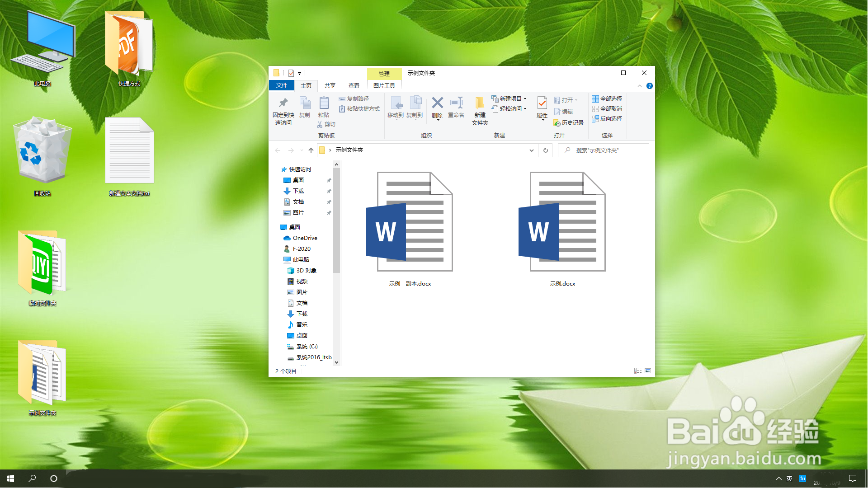Click the Properties (属性) icon
Screen dimensions: 868x488
(542, 103)
